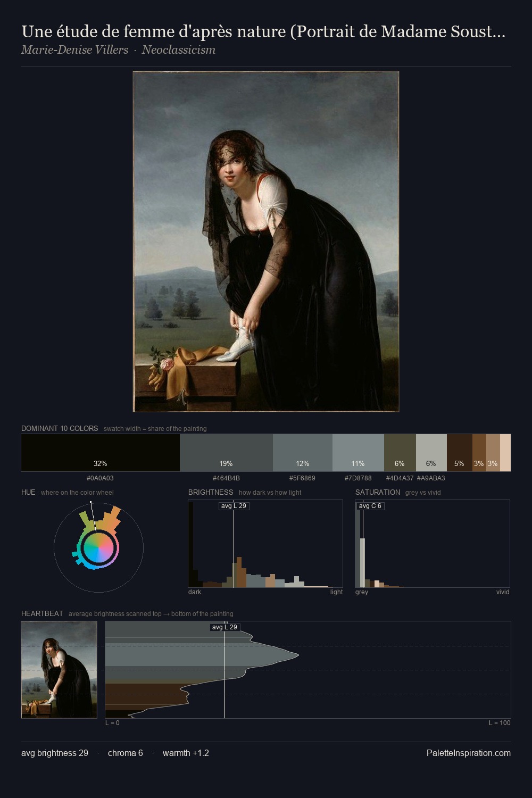Click the small heartbeat painting thumbnail
Screen dimensions: 532x798
pos(59,670)
